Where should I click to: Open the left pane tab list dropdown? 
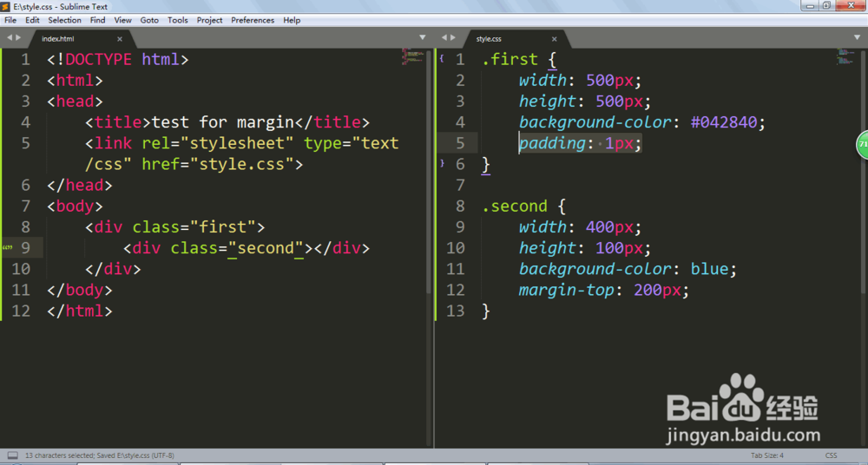coord(423,37)
